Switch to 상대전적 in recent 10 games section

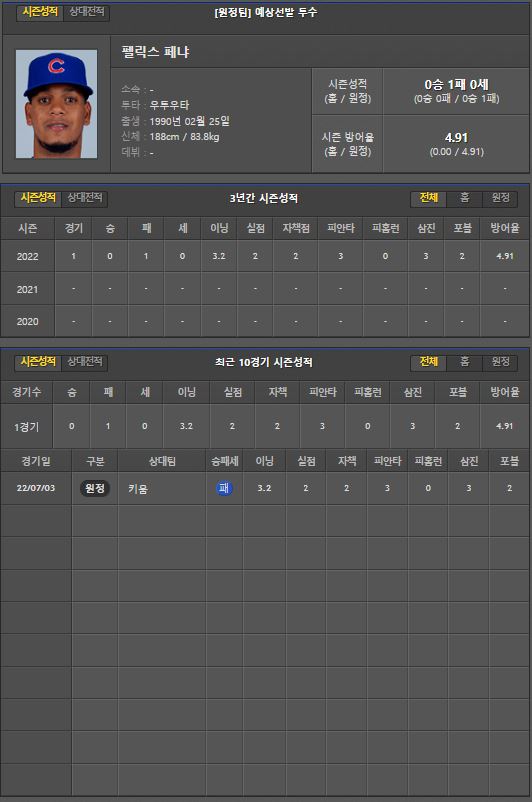[85, 362]
